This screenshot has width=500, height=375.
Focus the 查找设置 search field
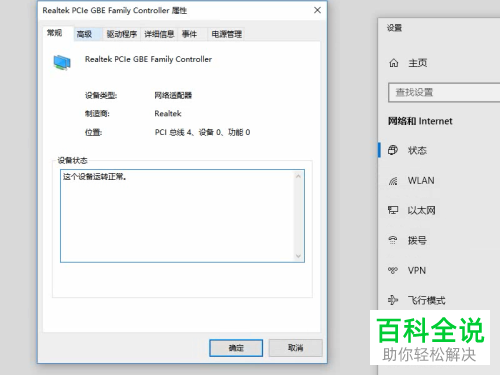coord(444,92)
